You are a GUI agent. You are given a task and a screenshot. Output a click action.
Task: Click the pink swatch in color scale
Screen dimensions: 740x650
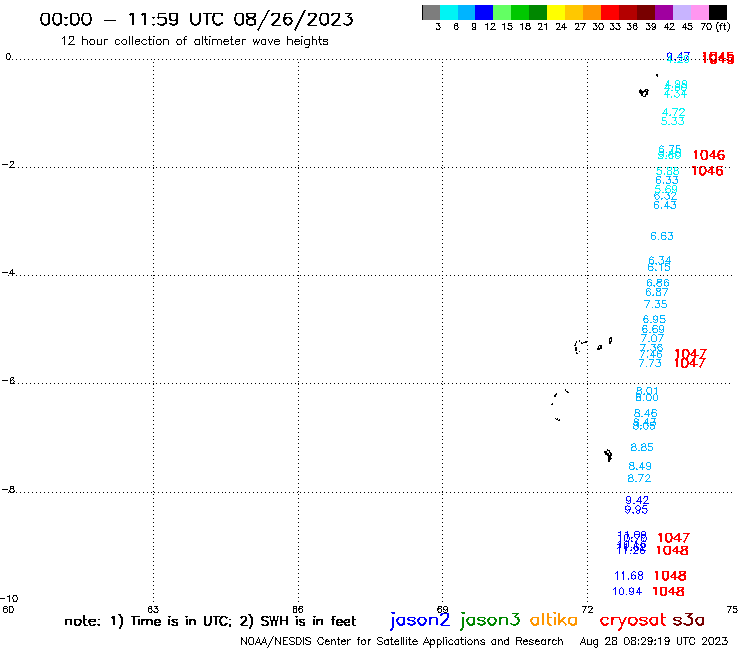tap(700, 12)
